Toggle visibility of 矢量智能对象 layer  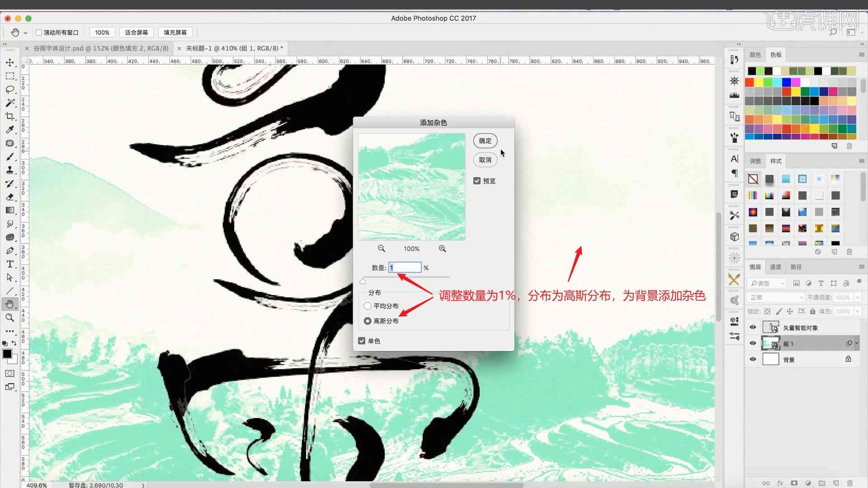click(753, 327)
